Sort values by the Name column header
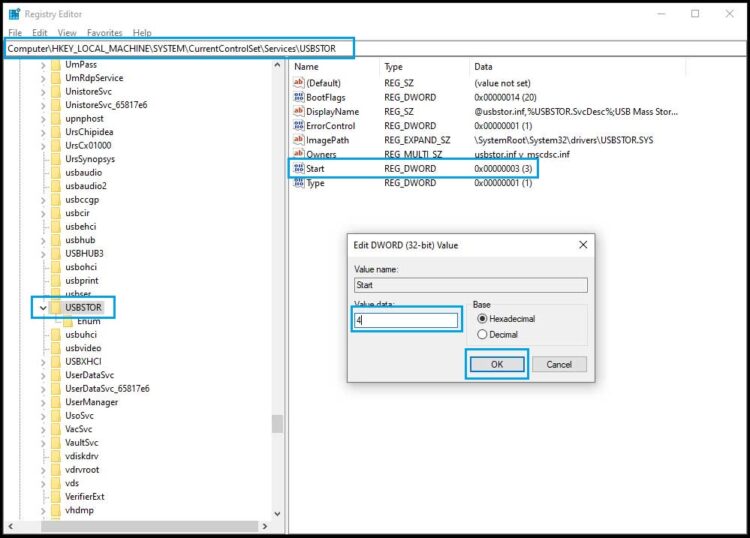Viewport: 750px width, 538px height. (x=333, y=67)
